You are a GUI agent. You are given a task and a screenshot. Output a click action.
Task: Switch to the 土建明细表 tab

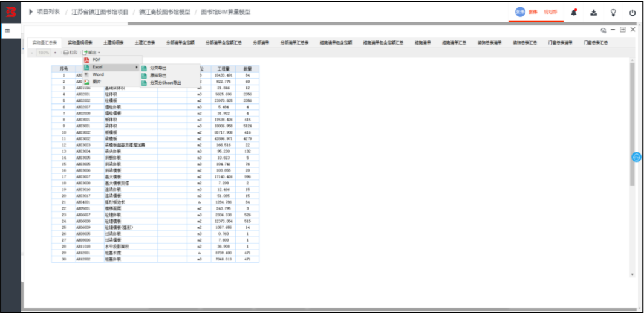click(x=113, y=43)
